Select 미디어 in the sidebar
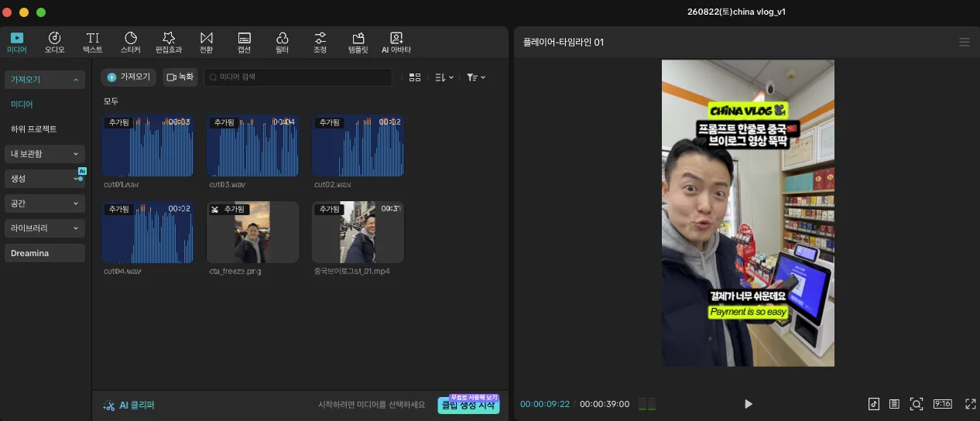Screen dimensions: 980x421 pyautogui.click(x=22, y=104)
